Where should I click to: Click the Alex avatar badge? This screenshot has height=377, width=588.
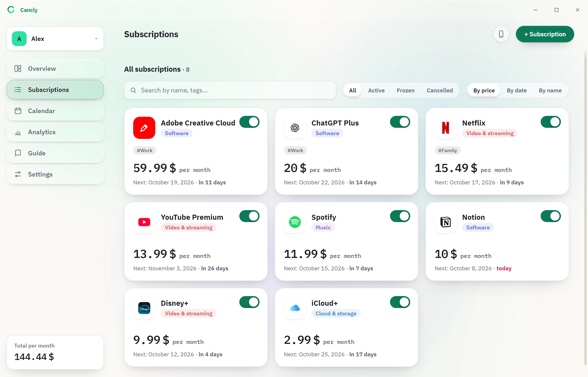[19, 39]
